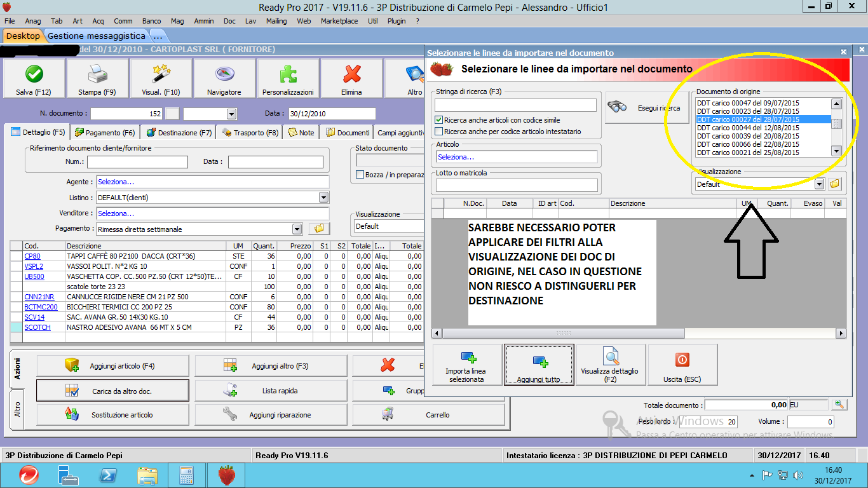Click Aggiungi articolo (F4) button
Image resolution: width=868 pixels, height=488 pixels.
(113, 366)
